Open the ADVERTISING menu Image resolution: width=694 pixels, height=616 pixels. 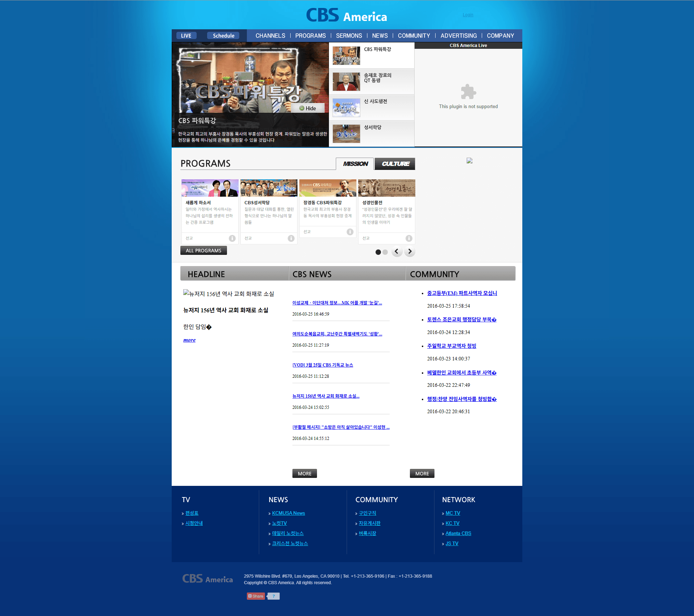click(x=459, y=35)
